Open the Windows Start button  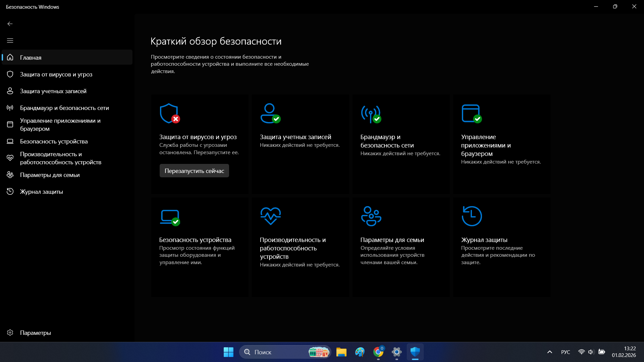pyautogui.click(x=228, y=352)
